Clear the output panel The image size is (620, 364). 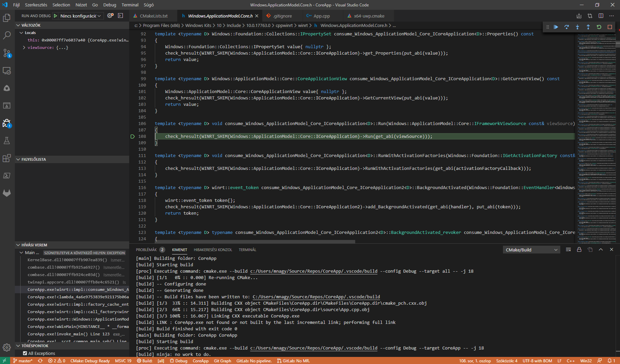tap(568, 250)
